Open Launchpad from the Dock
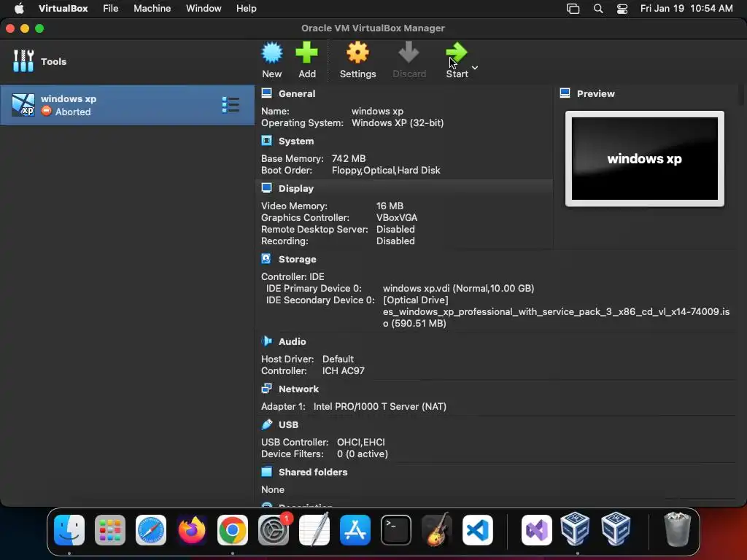Image resolution: width=747 pixels, height=560 pixels. [x=110, y=529]
